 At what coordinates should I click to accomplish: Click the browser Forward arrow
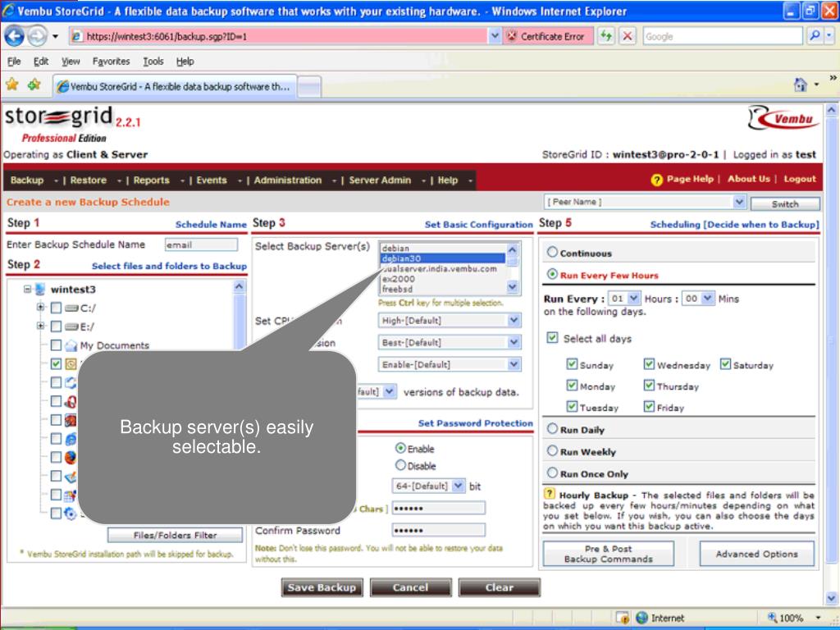pos(37,36)
